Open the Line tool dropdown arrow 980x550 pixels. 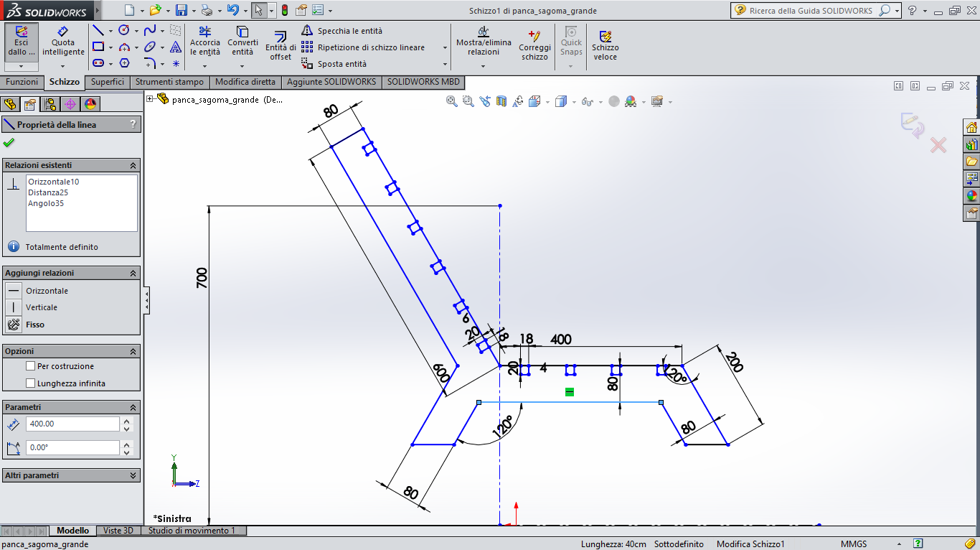click(110, 31)
